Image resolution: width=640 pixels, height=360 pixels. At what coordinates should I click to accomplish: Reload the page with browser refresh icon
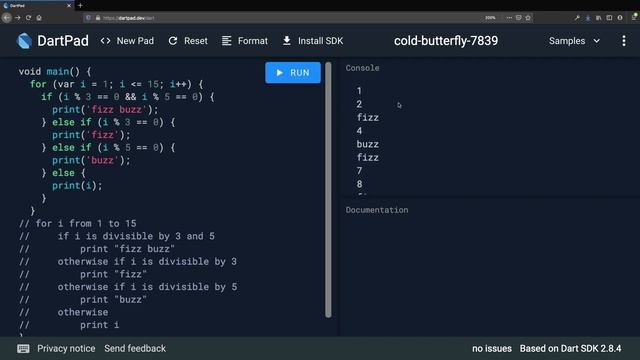click(28, 18)
